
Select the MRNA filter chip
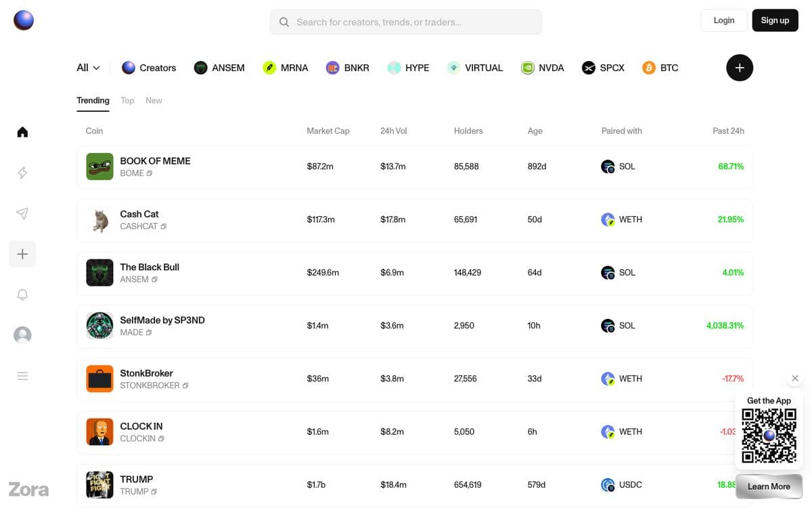point(286,68)
